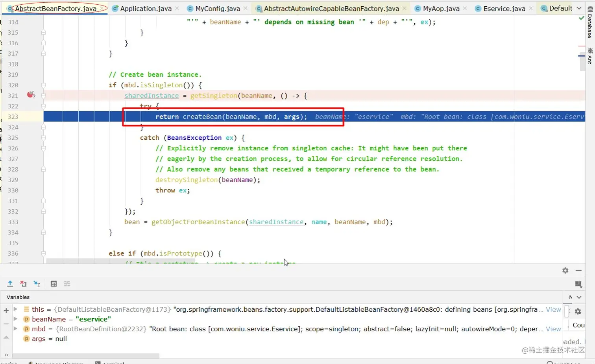Collapse code fold at line 325
595x364 pixels.
click(43, 138)
